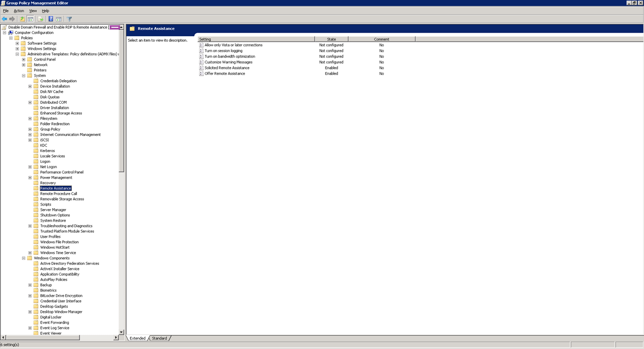Select the Credentials Delegation tree item

click(x=58, y=81)
